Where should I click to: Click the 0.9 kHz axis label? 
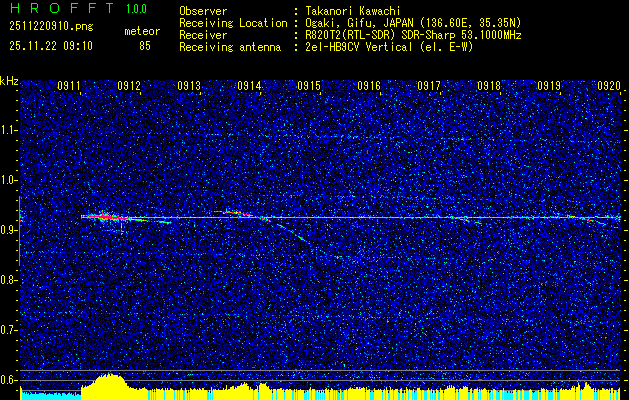pos(8,230)
